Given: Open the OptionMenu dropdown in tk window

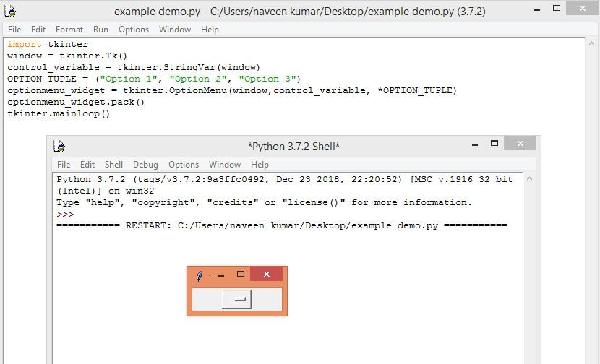Looking at the screenshot, I should point(237,299).
